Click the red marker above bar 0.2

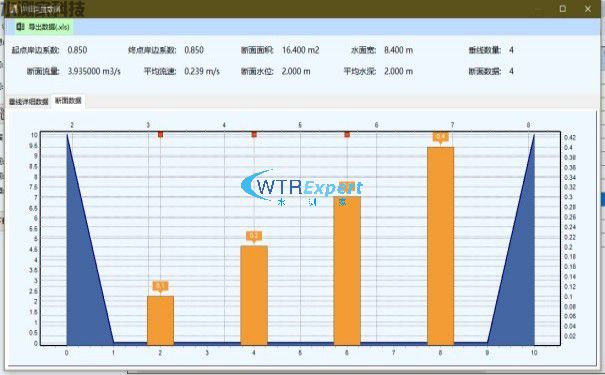tap(254, 134)
